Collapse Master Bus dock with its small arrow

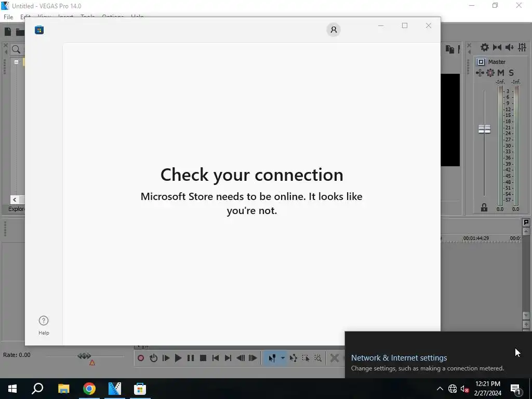[x=469, y=51]
